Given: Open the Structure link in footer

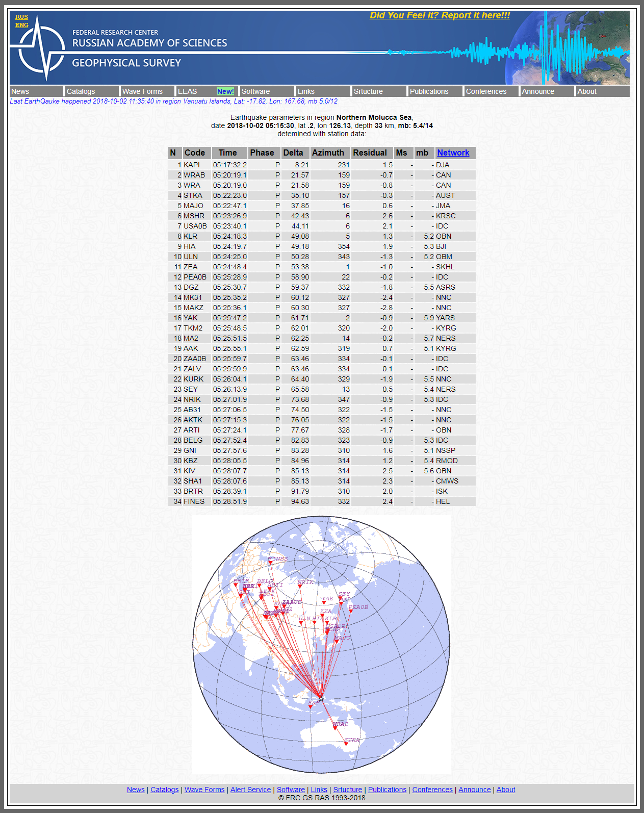Looking at the screenshot, I should pos(347,790).
